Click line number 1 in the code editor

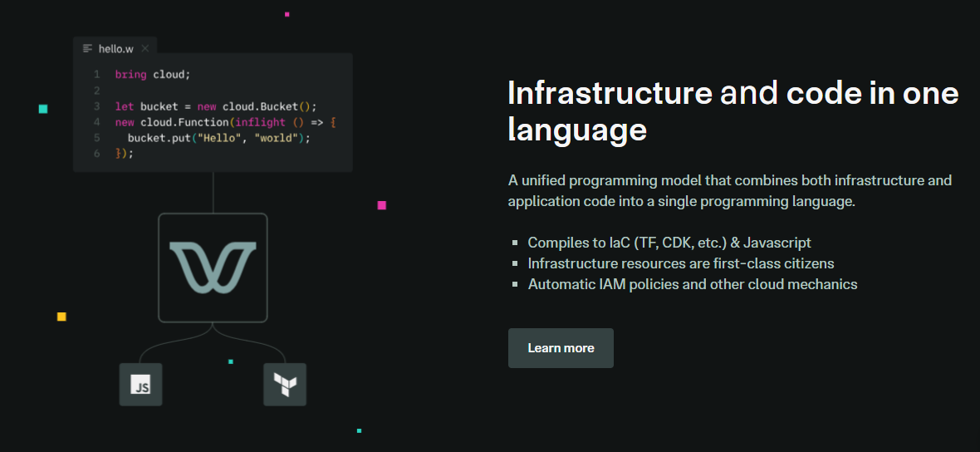(x=97, y=75)
